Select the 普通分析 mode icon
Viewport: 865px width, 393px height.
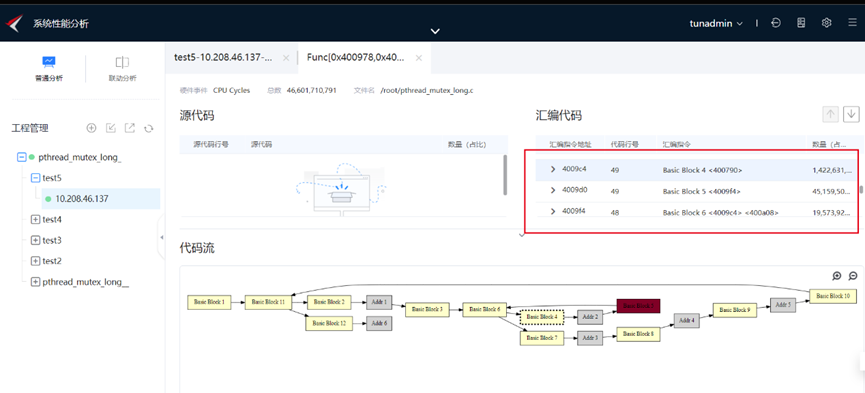pyautogui.click(x=49, y=61)
